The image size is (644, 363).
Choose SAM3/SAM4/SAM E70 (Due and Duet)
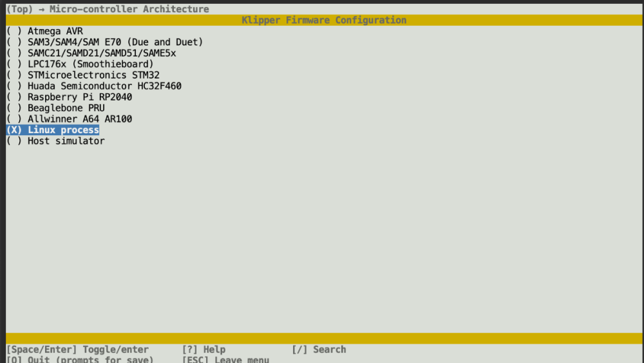pos(105,42)
